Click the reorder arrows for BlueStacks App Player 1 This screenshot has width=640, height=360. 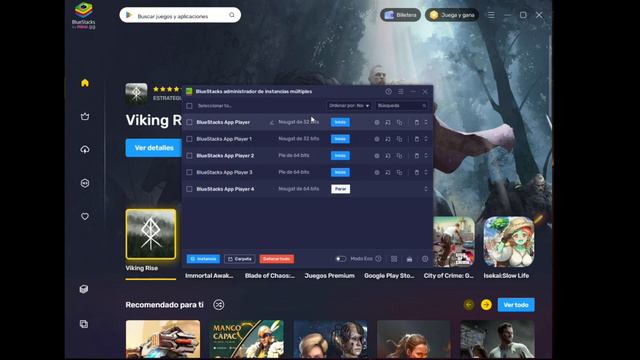point(426,139)
